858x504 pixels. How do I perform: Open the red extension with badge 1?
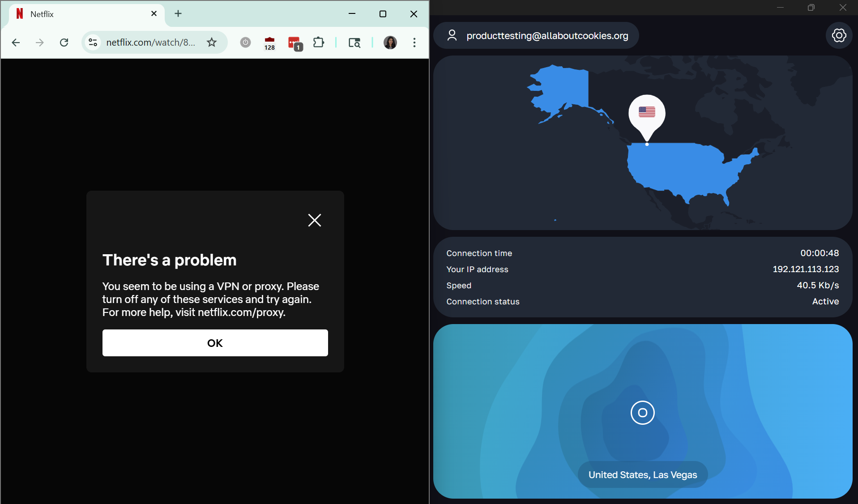click(295, 43)
